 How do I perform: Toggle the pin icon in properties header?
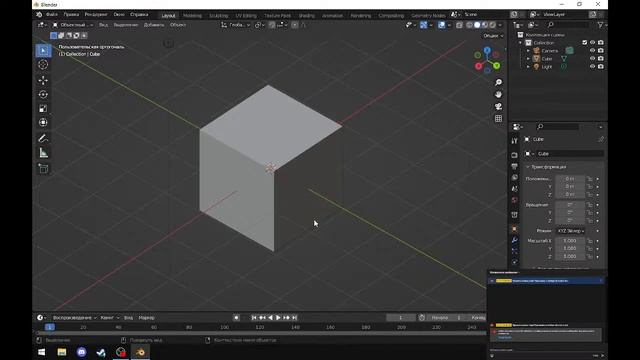point(601,139)
